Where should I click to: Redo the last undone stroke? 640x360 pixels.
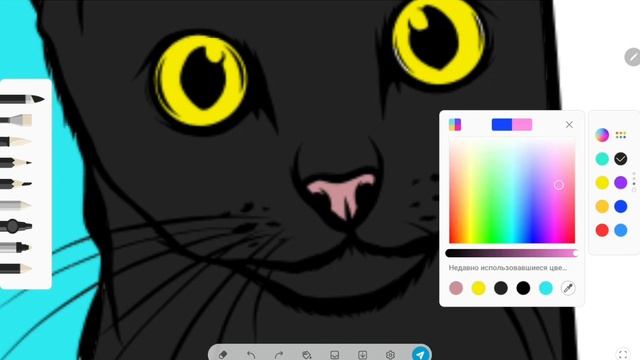coord(279,355)
